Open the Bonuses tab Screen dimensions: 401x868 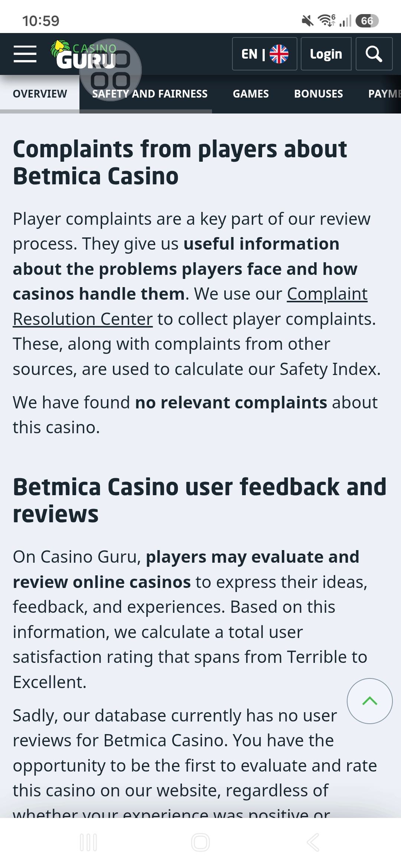(319, 94)
